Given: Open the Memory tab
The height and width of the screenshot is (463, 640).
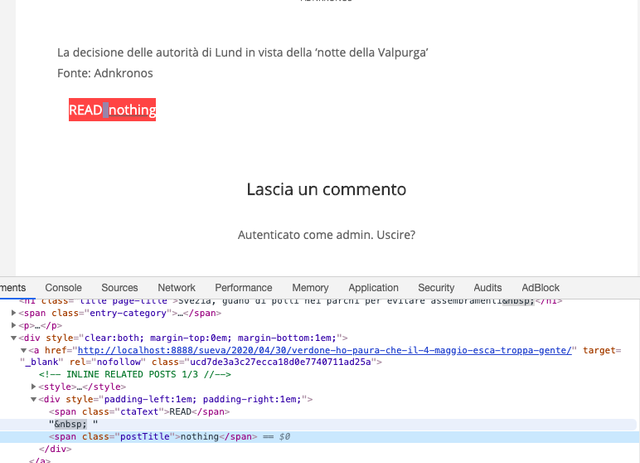Looking at the screenshot, I should [x=310, y=288].
